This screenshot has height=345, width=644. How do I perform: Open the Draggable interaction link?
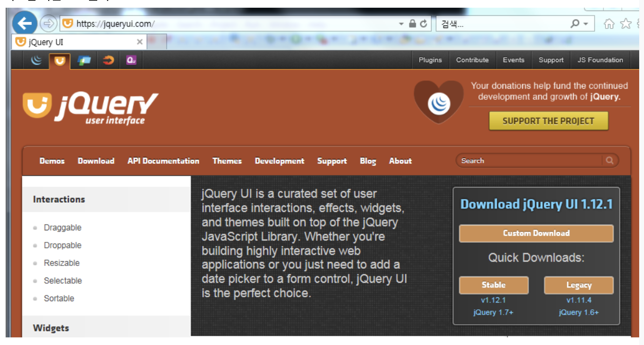[63, 227]
